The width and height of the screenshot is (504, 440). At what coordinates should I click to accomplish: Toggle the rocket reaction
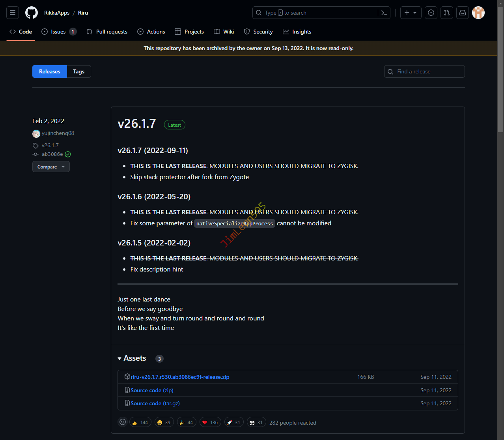coord(234,422)
